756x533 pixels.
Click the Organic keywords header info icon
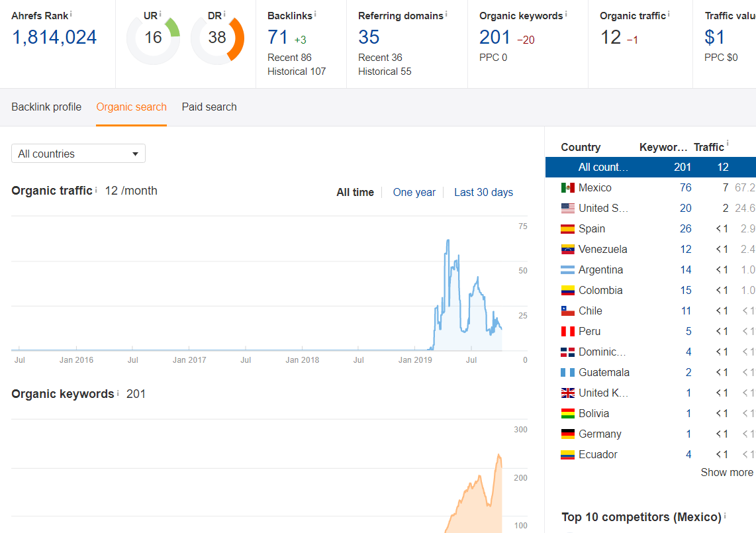tap(565, 14)
